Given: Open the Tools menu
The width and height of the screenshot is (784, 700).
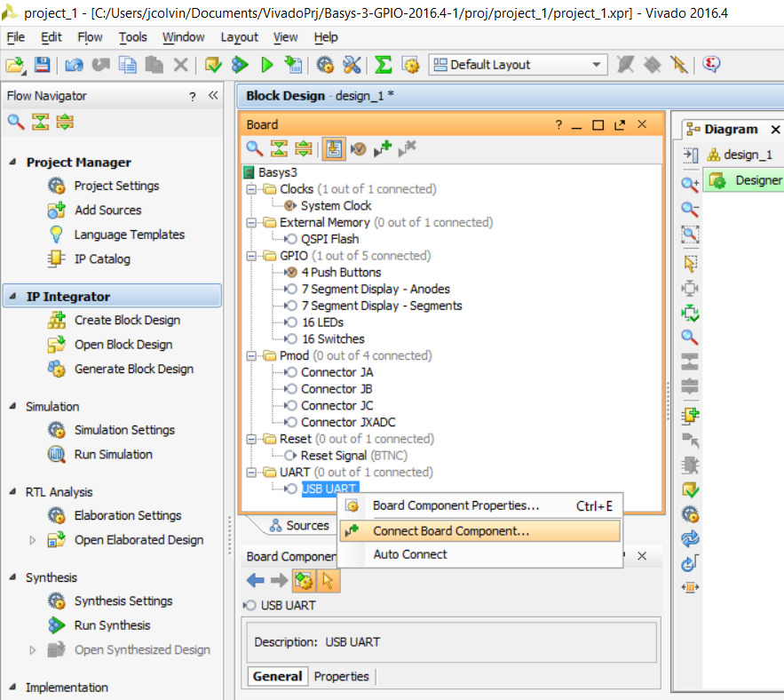Looking at the screenshot, I should (133, 37).
